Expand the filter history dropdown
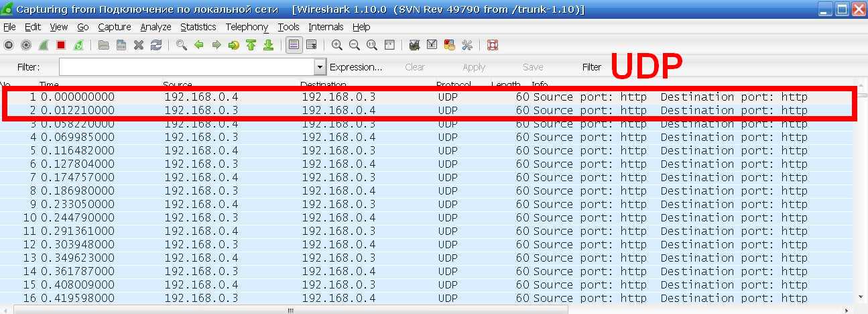The width and height of the screenshot is (868, 314). pyautogui.click(x=320, y=67)
